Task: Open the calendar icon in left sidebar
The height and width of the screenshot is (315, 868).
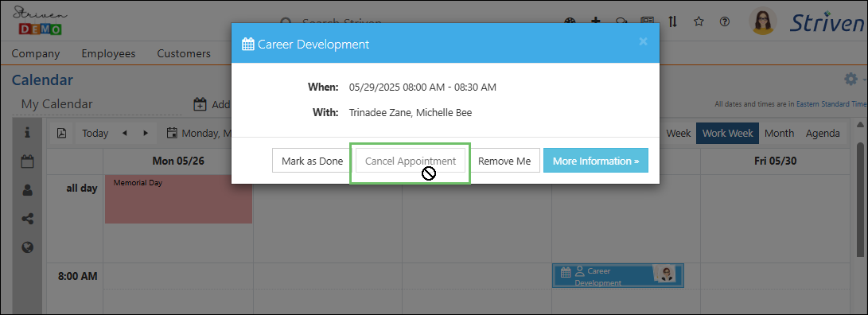Action: click(x=27, y=161)
